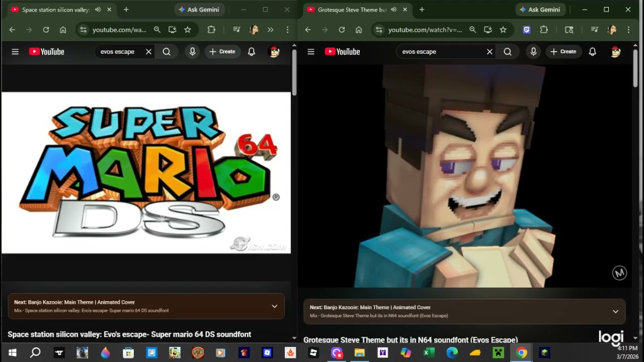
Task: Click Ask Gemini in left Chrome window
Action: 200,10
